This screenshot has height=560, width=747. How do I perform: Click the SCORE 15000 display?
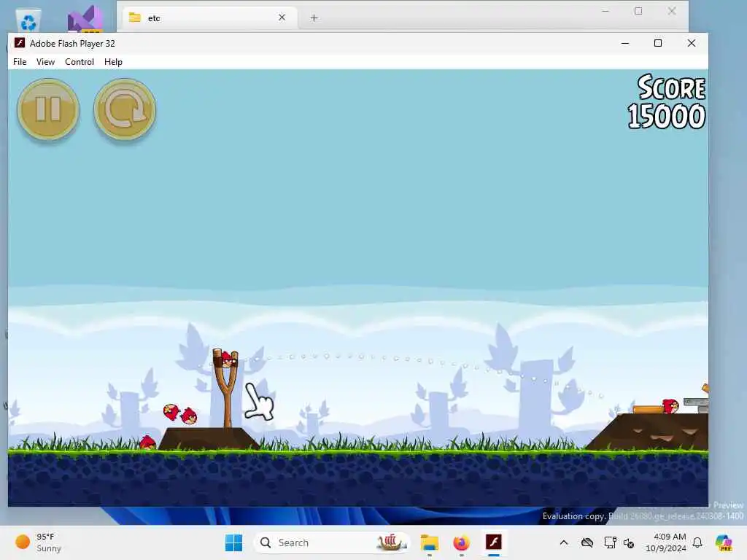pos(667,102)
